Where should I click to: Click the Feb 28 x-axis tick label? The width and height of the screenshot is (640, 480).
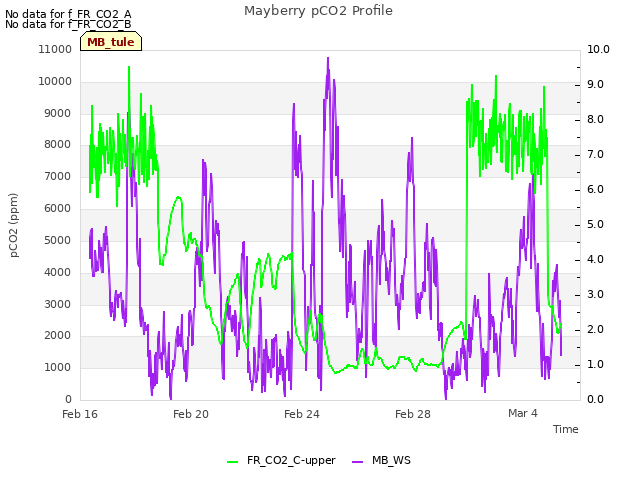point(413,414)
